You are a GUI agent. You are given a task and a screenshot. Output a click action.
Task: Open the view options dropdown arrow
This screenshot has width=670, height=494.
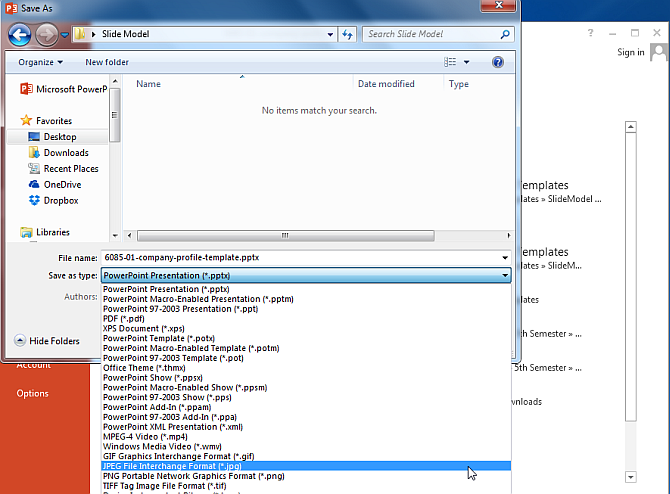(x=467, y=62)
